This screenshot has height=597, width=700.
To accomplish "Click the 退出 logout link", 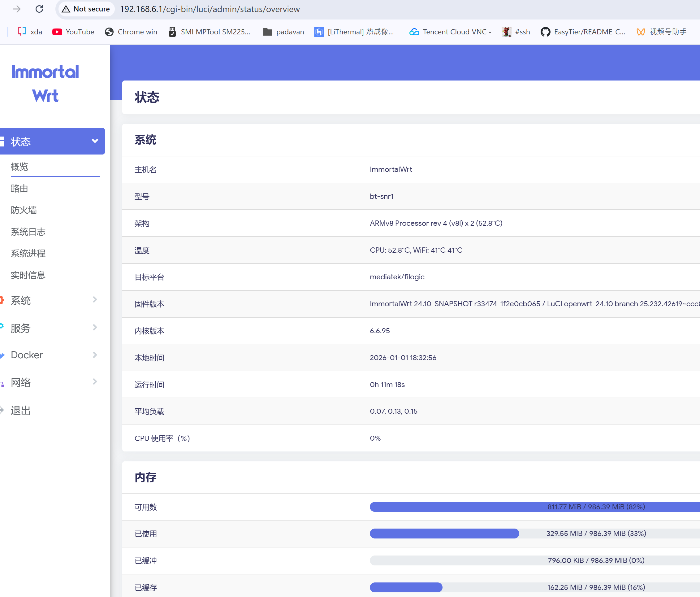I will (21, 410).
